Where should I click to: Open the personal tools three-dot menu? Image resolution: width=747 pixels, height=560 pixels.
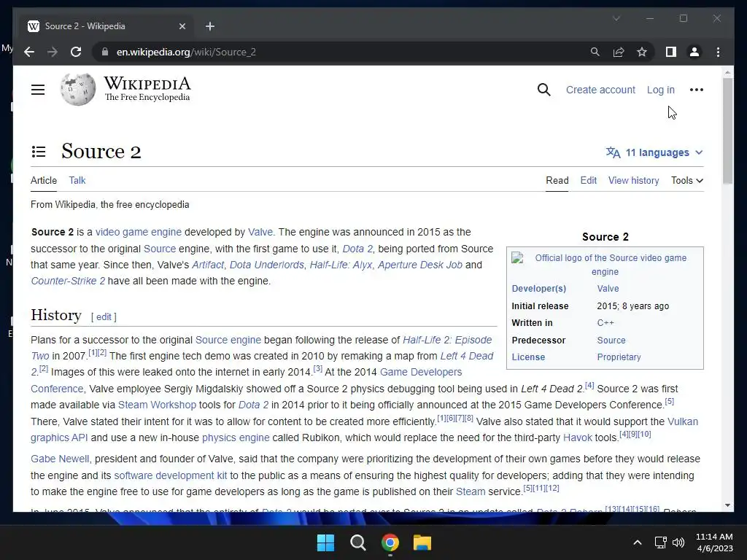tap(696, 90)
